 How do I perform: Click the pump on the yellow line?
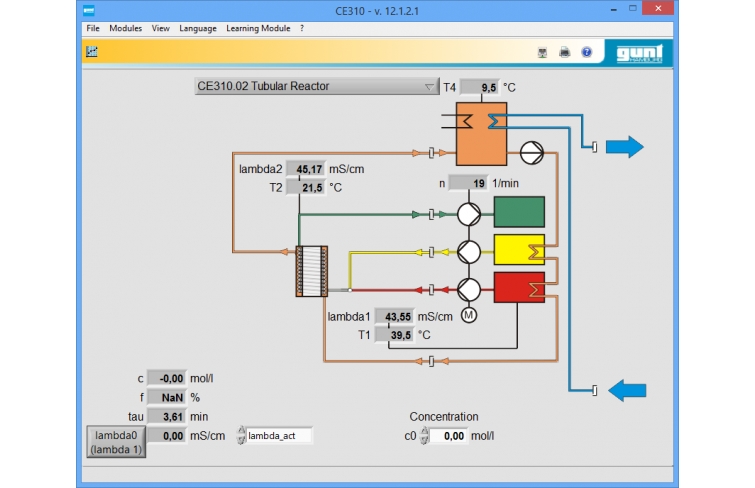tap(469, 252)
